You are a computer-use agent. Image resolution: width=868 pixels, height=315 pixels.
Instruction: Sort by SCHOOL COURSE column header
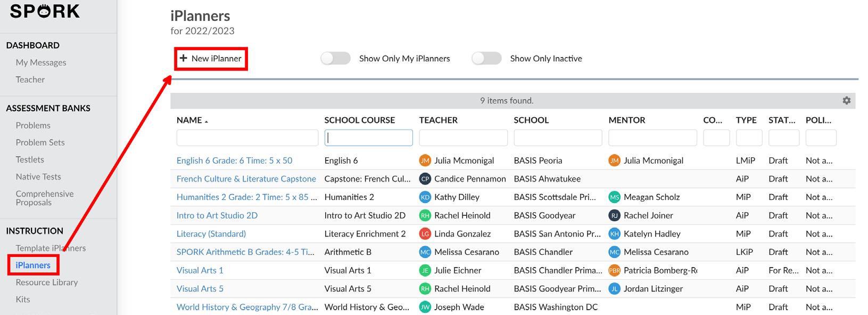360,120
